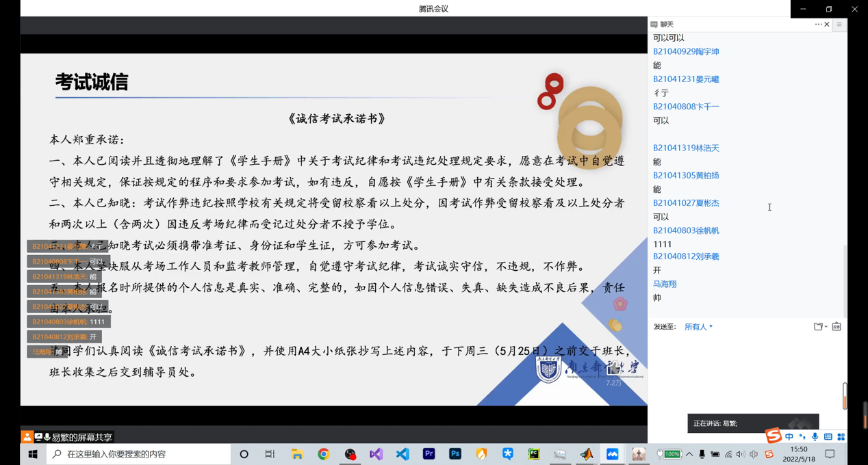Send a clapping hands reaction
The image size is (868, 465).
coord(615,325)
